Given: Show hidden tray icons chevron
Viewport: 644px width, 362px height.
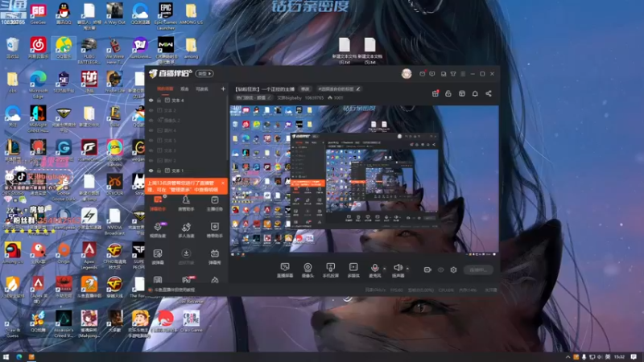Looking at the screenshot, I should (x=568, y=357).
